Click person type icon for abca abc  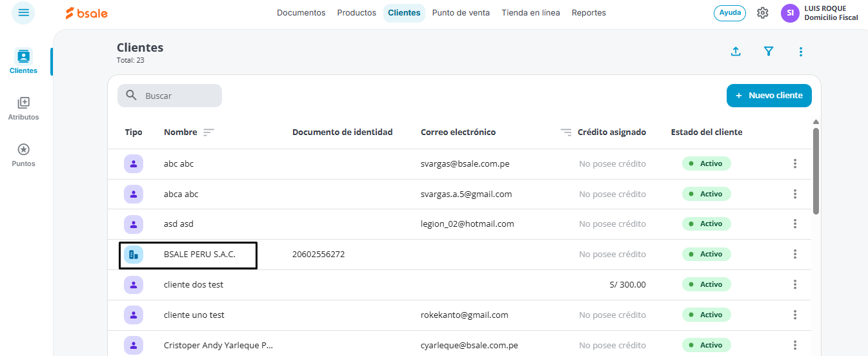pyautogui.click(x=134, y=194)
